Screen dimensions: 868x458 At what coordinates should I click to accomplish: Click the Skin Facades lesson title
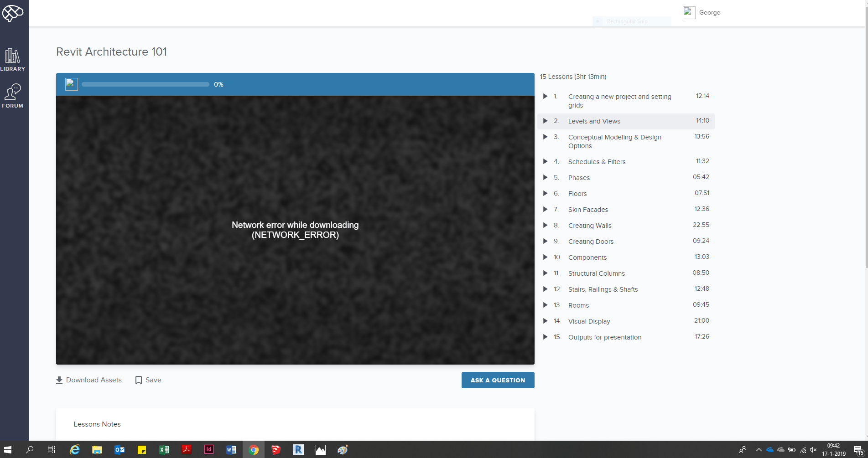point(588,210)
